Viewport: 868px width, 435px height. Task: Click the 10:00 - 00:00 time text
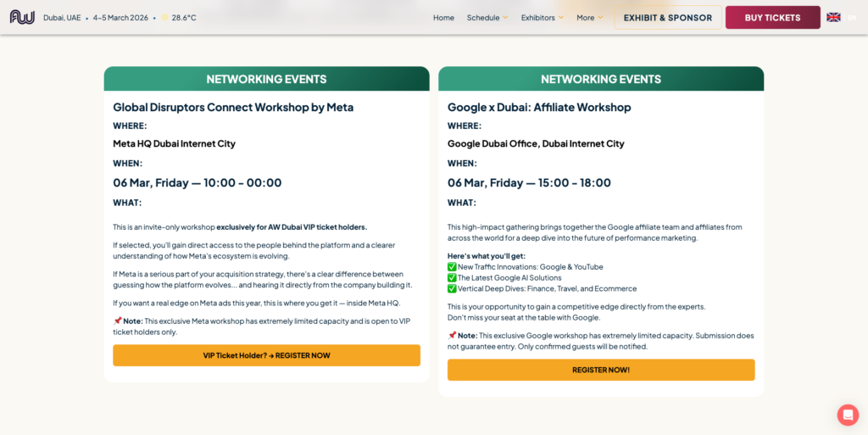point(243,182)
